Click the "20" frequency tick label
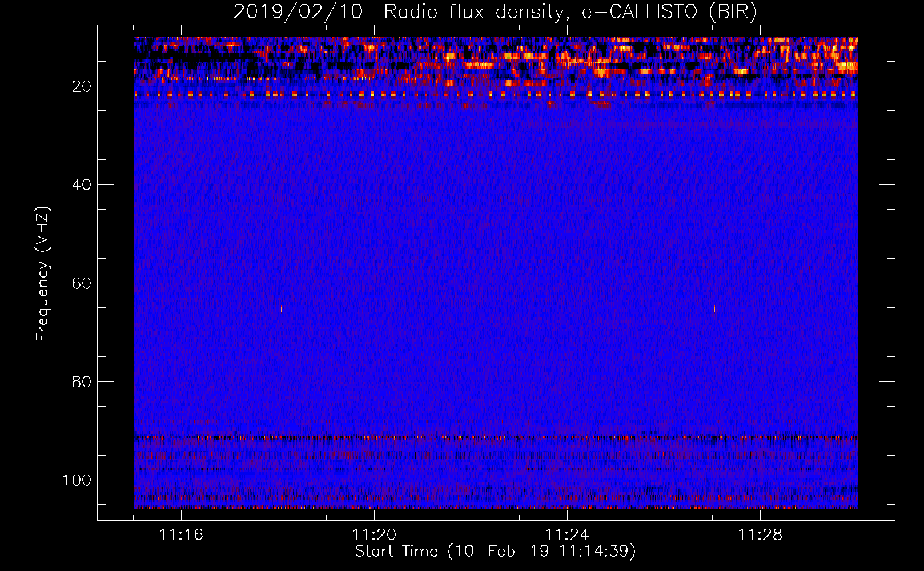Image resolution: width=924 pixels, height=571 pixels. (82, 86)
